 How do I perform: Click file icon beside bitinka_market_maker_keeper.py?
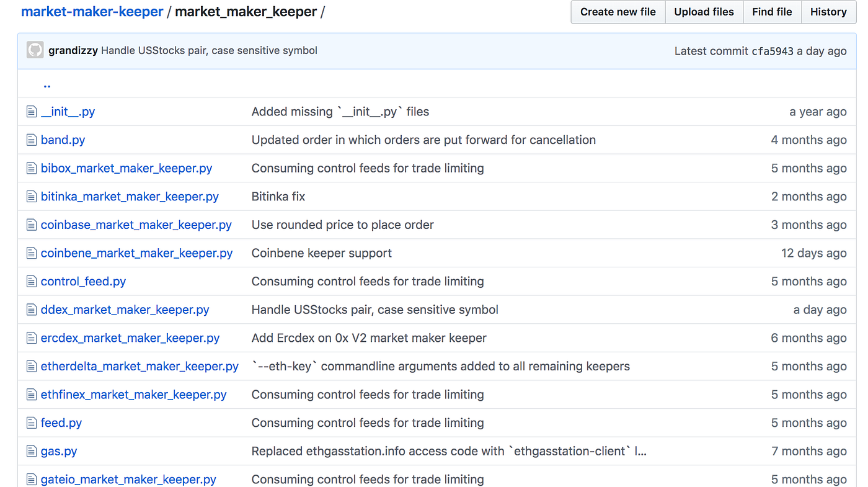[x=32, y=197]
